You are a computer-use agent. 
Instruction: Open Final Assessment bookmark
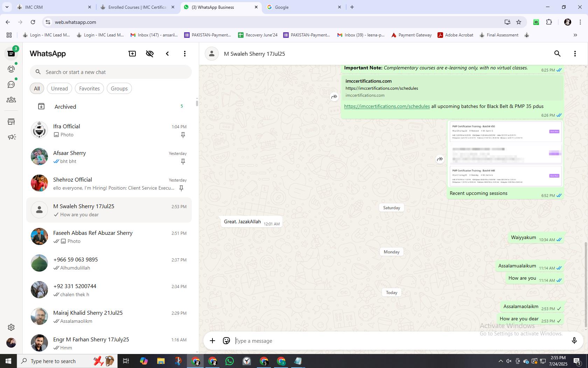coord(499,35)
